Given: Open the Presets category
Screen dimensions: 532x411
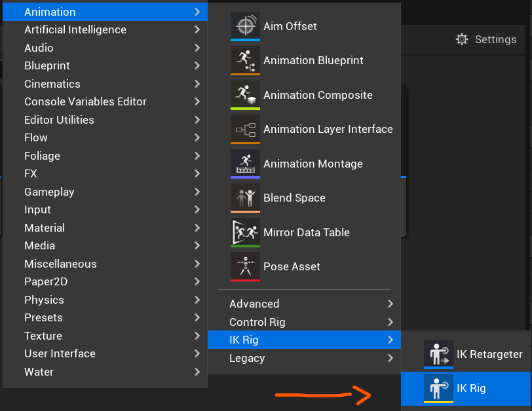Looking at the screenshot, I should pyautogui.click(x=105, y=318).
